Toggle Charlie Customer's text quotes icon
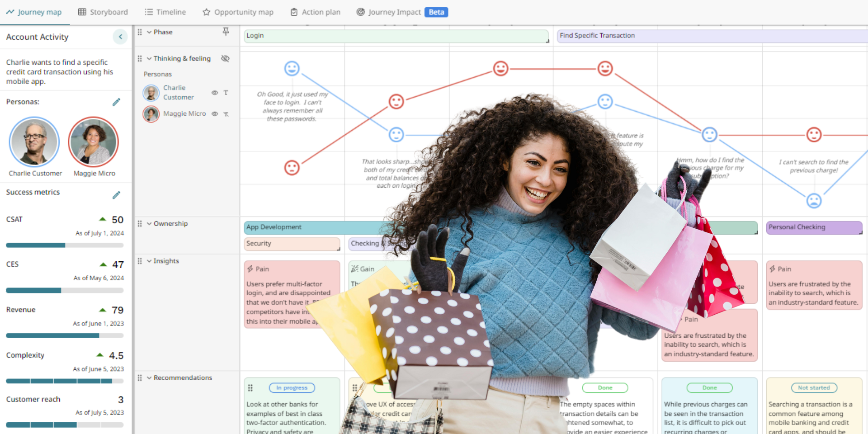 (226, 93)
